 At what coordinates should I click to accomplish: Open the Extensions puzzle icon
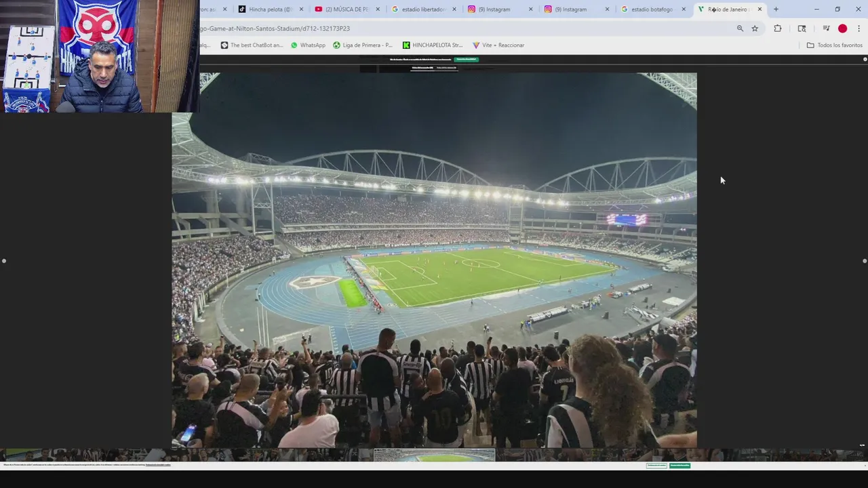coord(778,28)
